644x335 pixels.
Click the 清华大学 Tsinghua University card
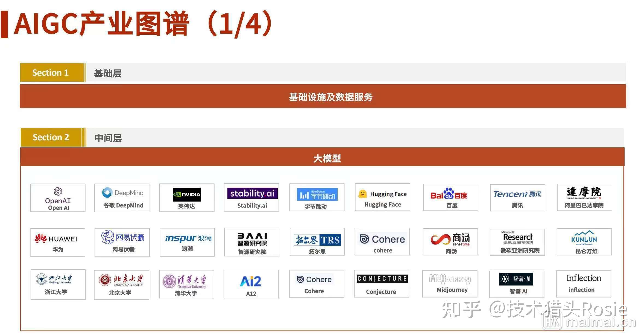pyautogui.click(x=186, y=284)
